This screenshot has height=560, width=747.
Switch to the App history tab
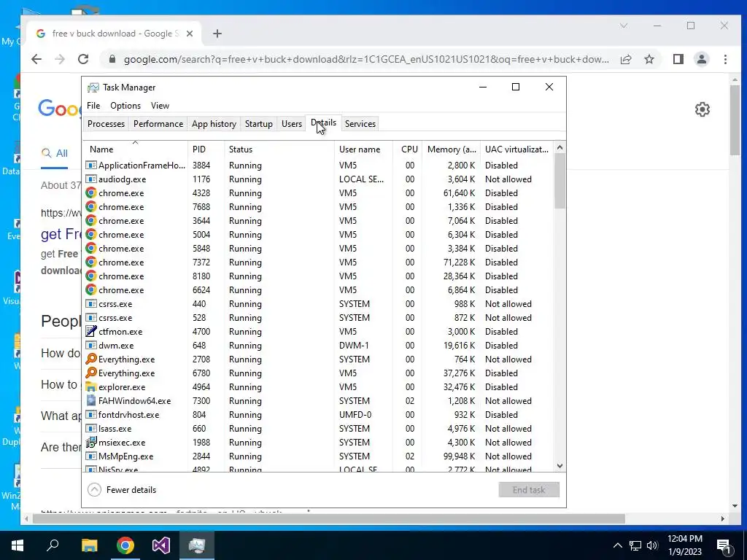214,124
